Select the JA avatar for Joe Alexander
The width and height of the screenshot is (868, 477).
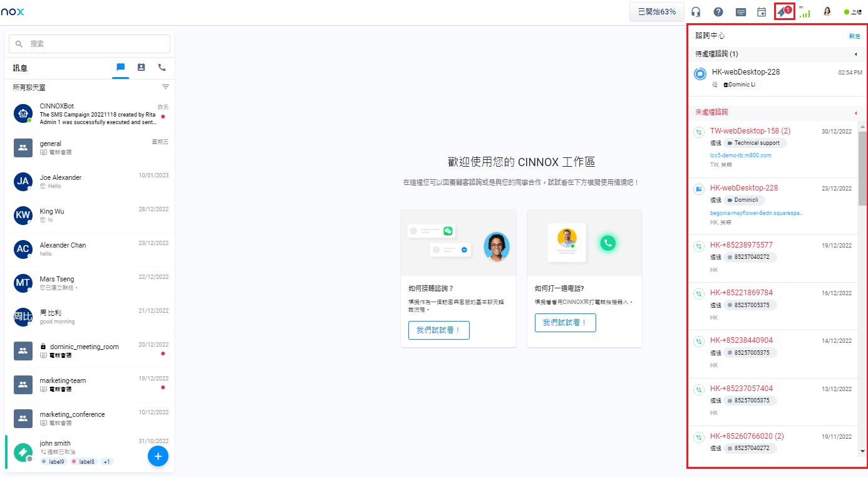coord(23,181)
